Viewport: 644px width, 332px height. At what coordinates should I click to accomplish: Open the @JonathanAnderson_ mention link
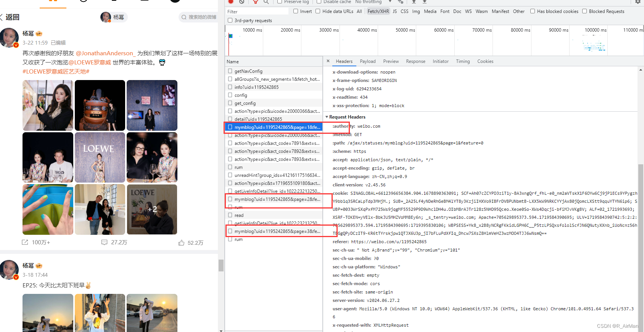106,53
